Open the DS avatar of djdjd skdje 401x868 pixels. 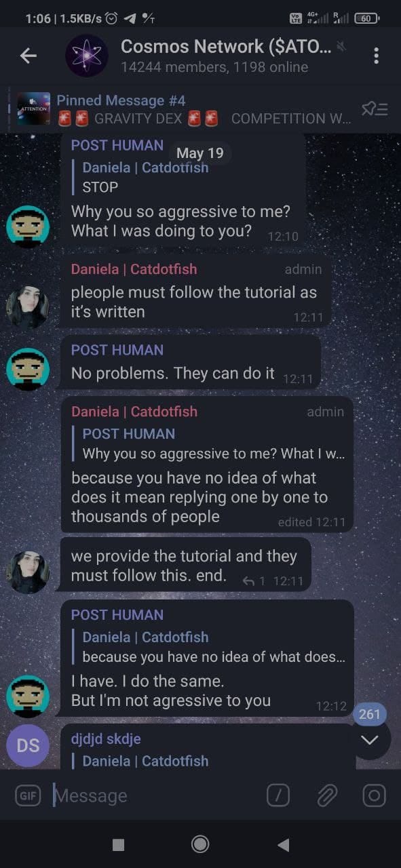(x=28, y=745)
